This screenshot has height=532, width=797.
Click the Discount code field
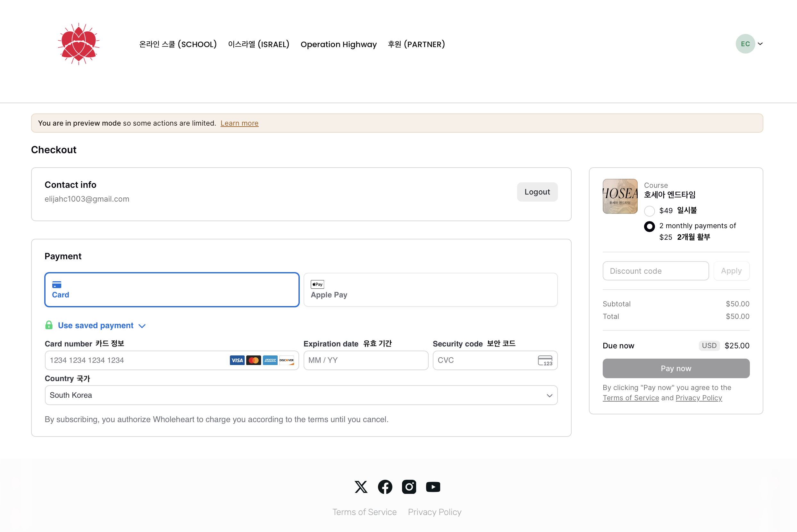[x=655, y=271]
